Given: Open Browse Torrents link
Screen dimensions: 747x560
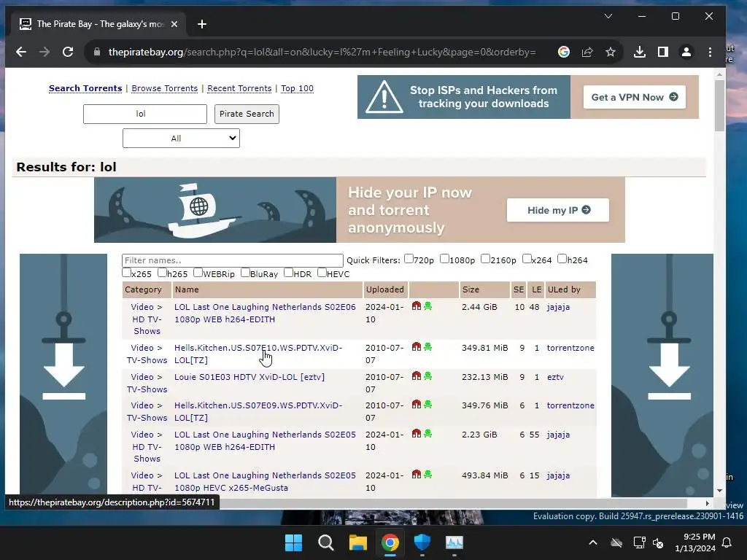Looking at the screenshot, I should pos(164,88).
